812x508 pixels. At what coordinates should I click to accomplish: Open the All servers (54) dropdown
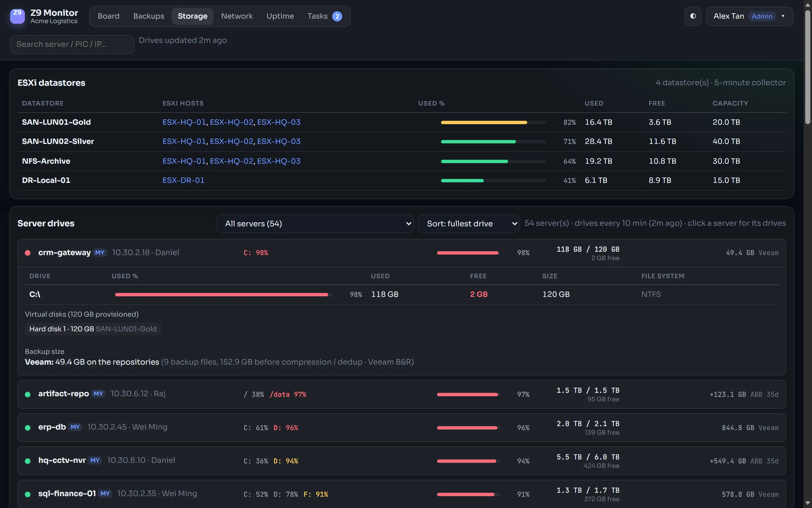(x=315, y=224)
